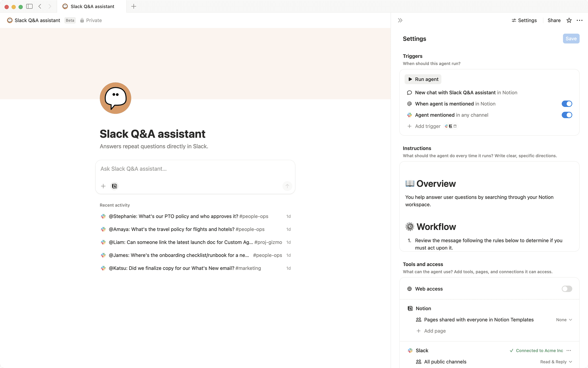Collapse the Settings panel with the double-chevron icon
588x368 pixels.
point(400,20)
